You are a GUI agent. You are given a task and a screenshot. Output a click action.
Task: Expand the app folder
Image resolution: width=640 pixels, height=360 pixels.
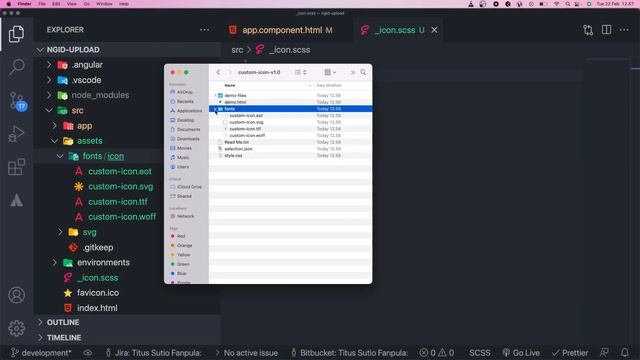point(55,126)
